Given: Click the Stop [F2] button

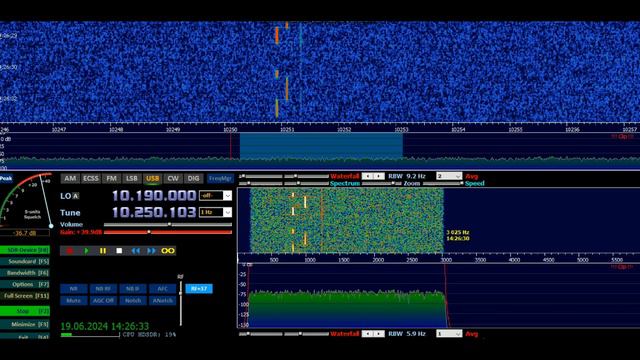Looking at the screenshot, I should click(x=24, y=311).
